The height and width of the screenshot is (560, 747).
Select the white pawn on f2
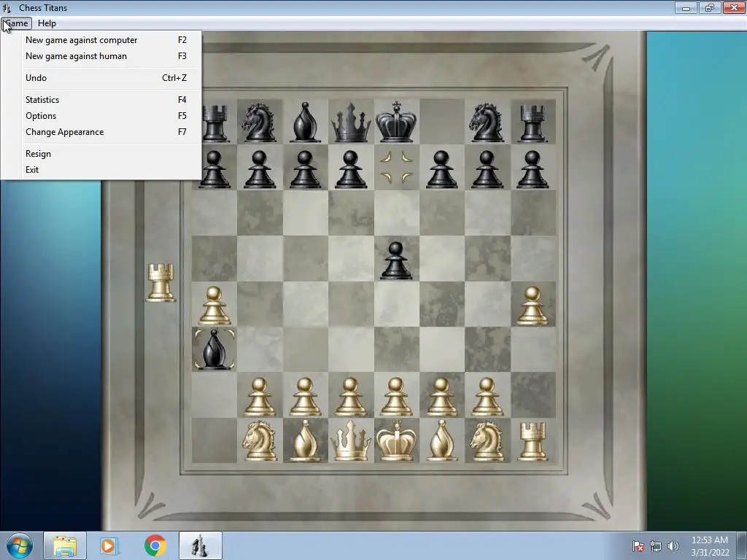[x=441, y=397]
